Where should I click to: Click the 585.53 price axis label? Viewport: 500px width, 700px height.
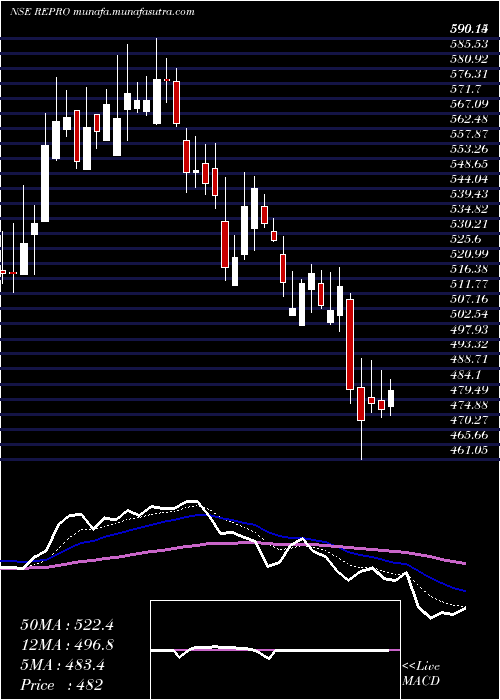(468, 44)
